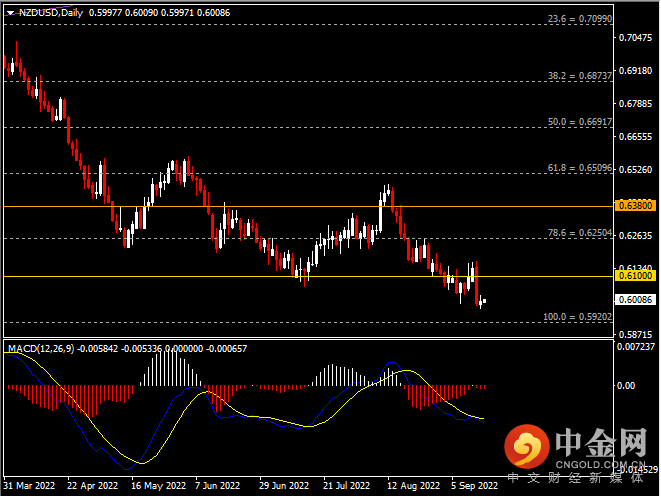Click the MACD zero level 0.00 label
Screen dimensions: 661x496
click(629, 384)
